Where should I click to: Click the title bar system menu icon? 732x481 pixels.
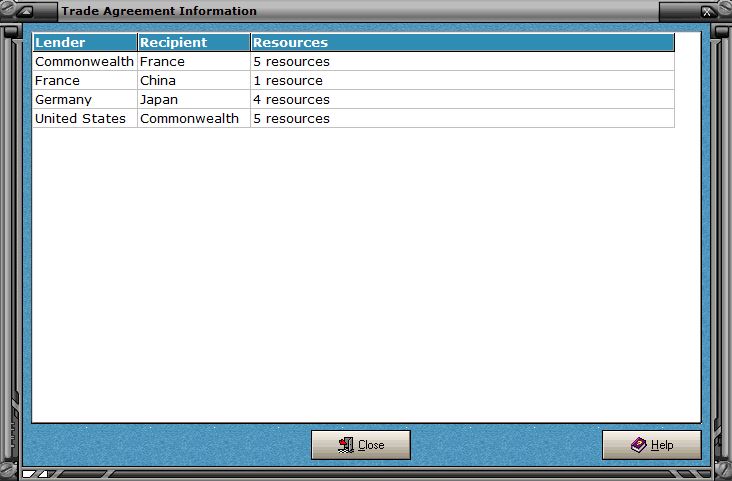(x=24, y=12)
